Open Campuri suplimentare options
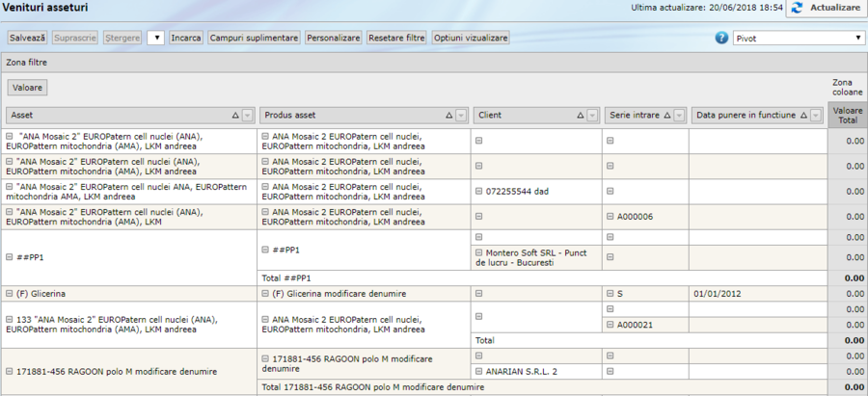This screenshot has width=868, height=396. point(254,38)
